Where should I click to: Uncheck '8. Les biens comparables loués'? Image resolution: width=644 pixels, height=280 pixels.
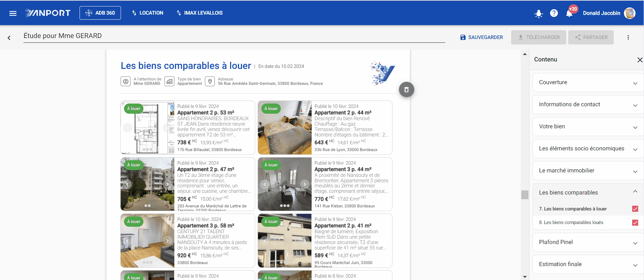tap(635, 223)
